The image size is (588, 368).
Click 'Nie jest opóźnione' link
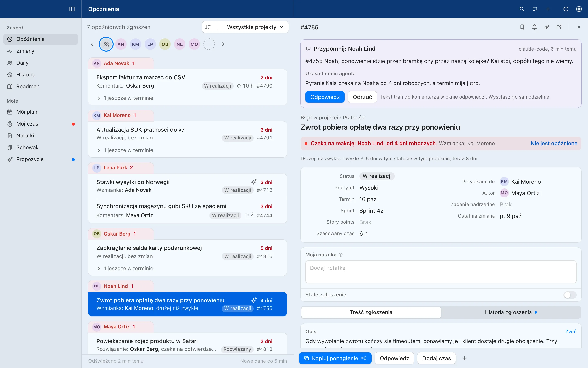coord(554,143)
